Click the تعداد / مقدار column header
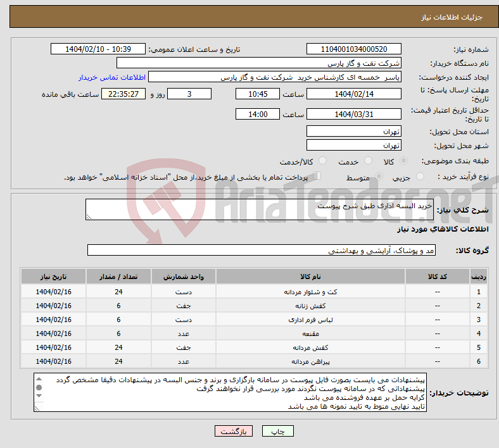 pyautogui.click(x=118, y=277)
